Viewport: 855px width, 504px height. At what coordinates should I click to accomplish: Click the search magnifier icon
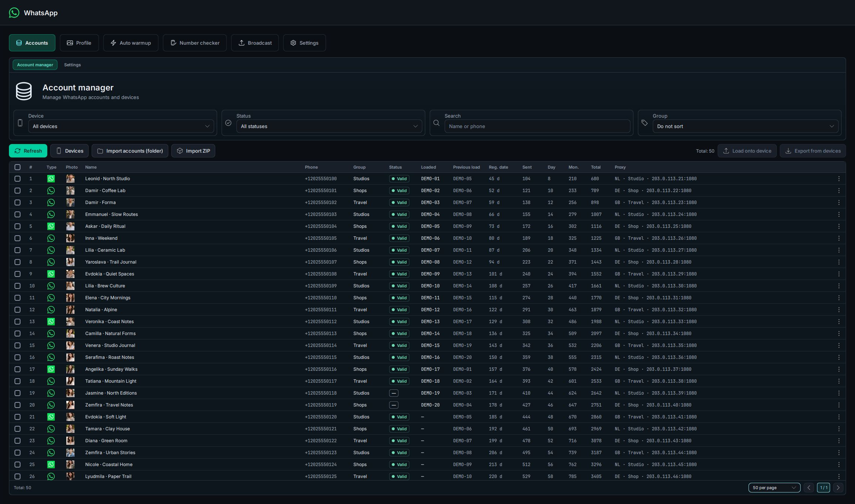point(436,123)
